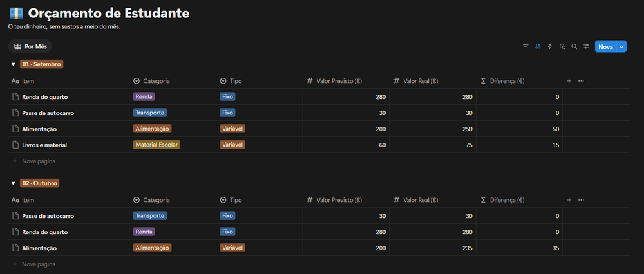
Task: Click the blue Nova button
Action: [606, 47]
